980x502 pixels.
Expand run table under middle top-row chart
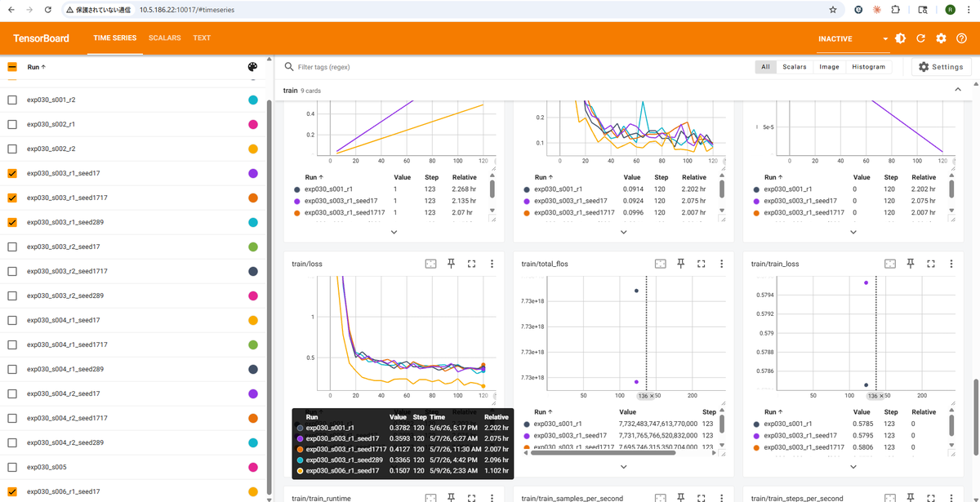tap(623, 232)
